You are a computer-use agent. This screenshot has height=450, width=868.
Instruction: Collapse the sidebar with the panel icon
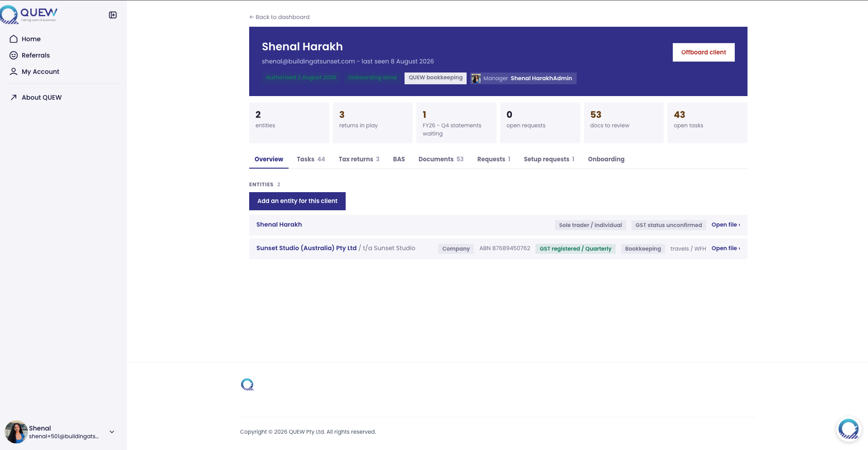point(113,15)
